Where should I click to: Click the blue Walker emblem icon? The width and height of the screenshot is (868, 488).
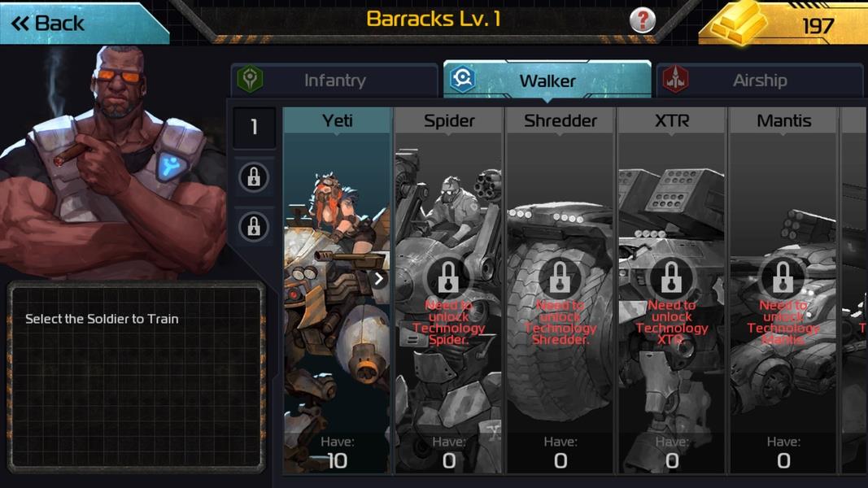(463, 79)
